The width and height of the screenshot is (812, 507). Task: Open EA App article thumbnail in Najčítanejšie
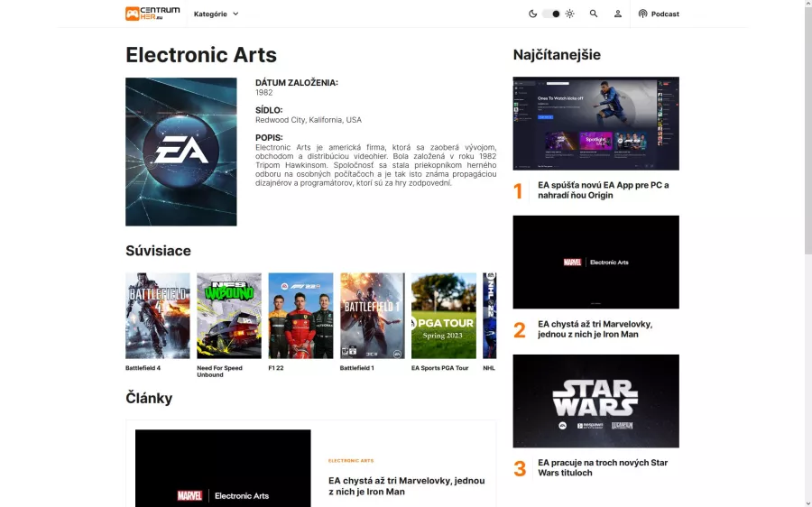pos(596,124)
